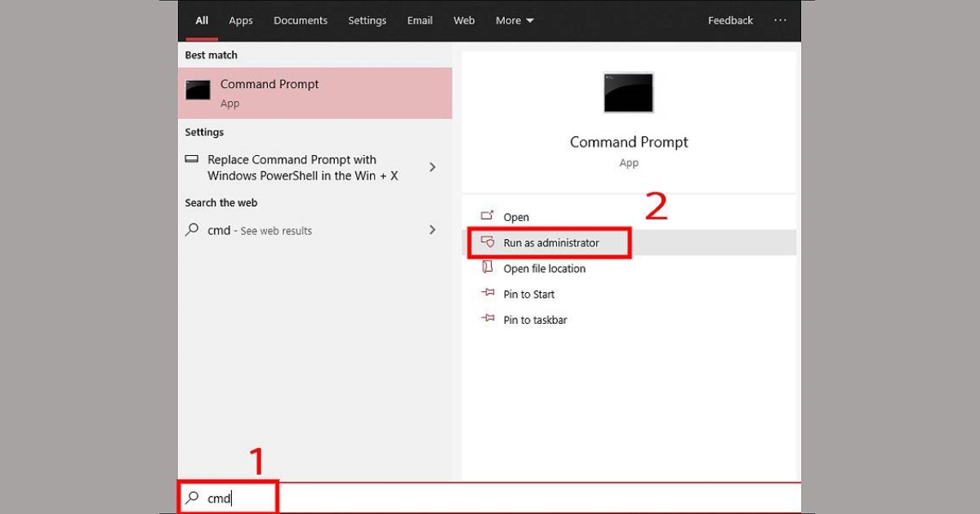Screen dimensions: 980x514
Task: Click the settings icon beside Replace Command Prompt
Action: 192,160
